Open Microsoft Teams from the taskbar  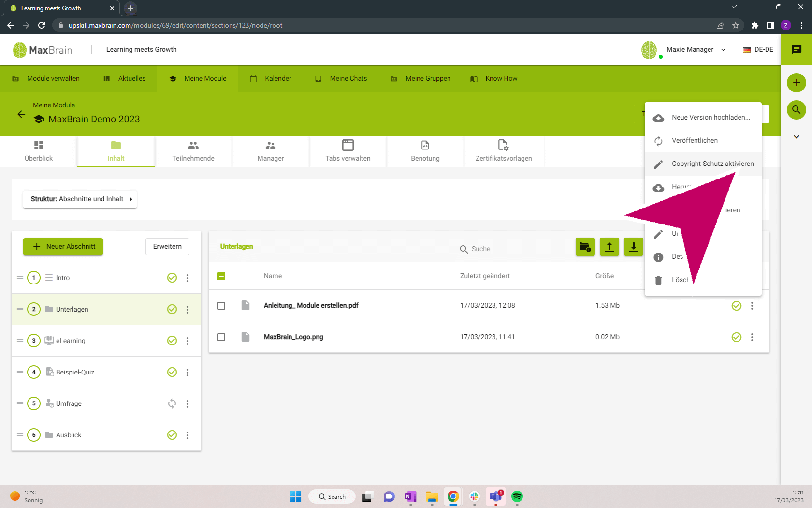(496, 496)
